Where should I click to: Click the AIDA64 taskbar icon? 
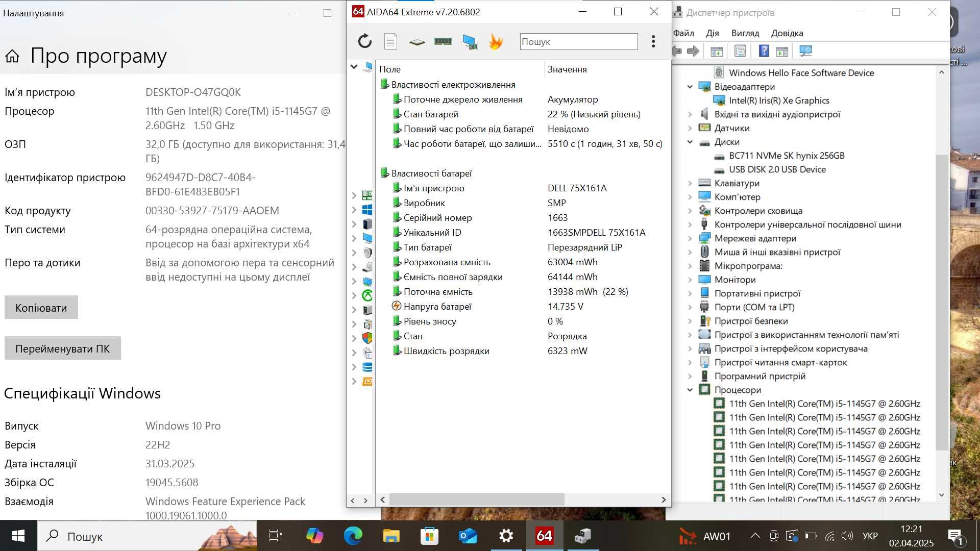[544, 536]
